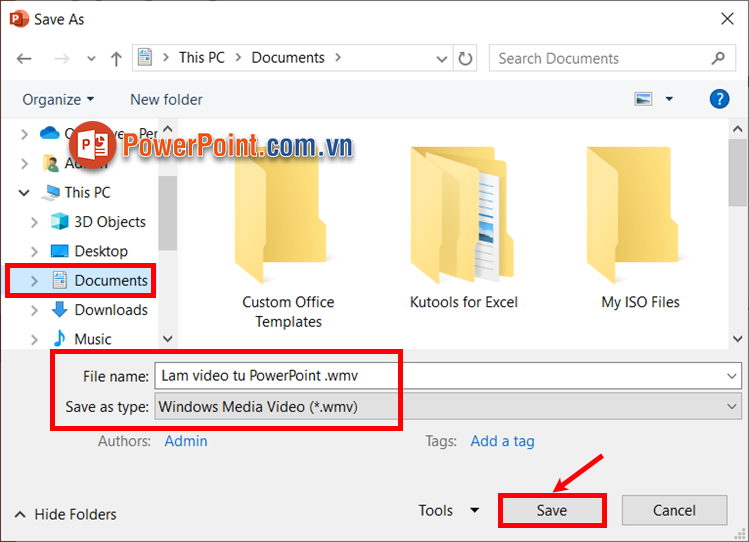Click the search magnifier icon
This screenshot has width=749, height=542.
point(717,58)
